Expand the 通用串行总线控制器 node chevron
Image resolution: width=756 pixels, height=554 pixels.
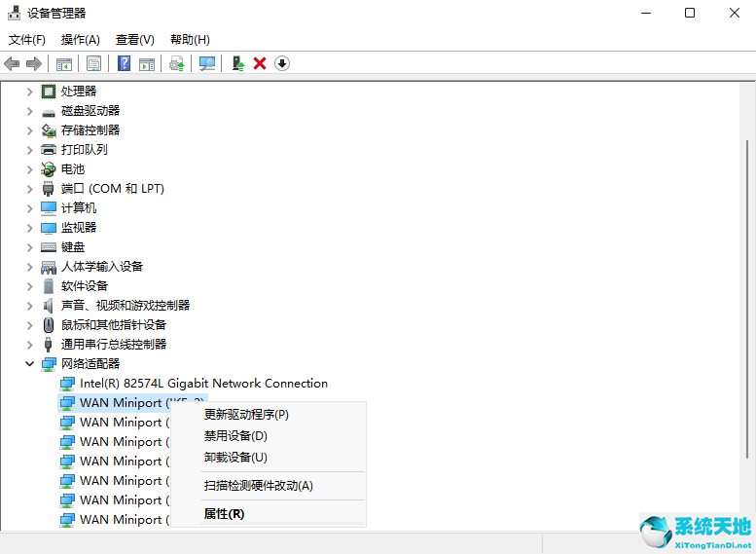pos(30,345)
